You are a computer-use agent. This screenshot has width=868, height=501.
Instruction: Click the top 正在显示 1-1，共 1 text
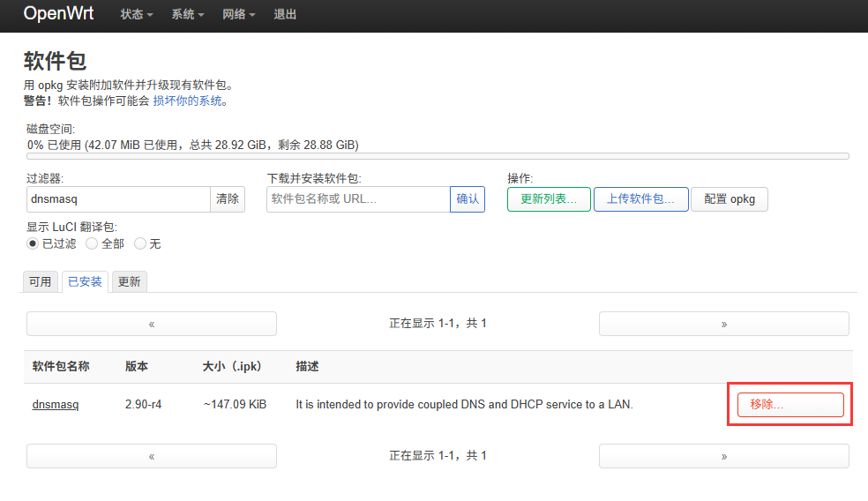[438, 324]
